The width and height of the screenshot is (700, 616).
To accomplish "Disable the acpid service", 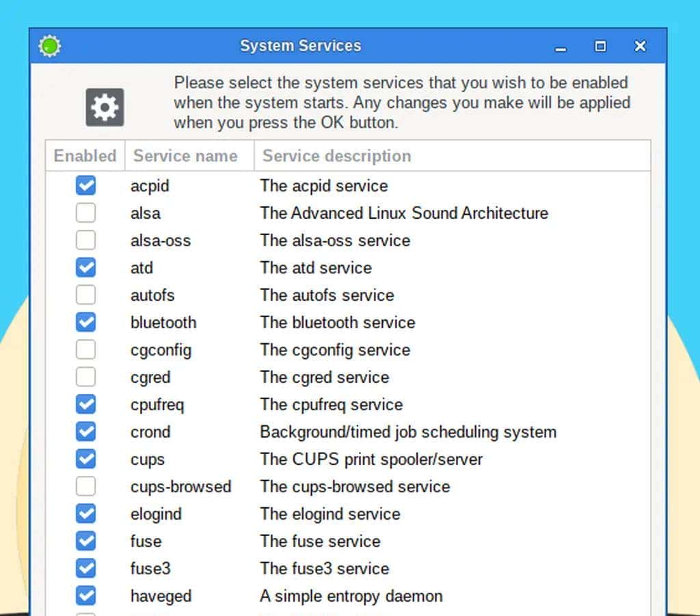I will (85, 185).
